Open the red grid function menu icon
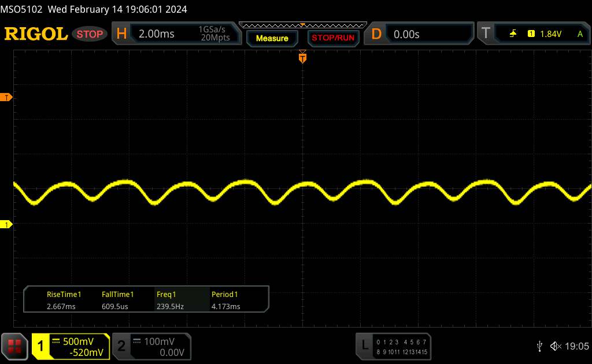Screen dimensions: 592x364 click(15, 346)
